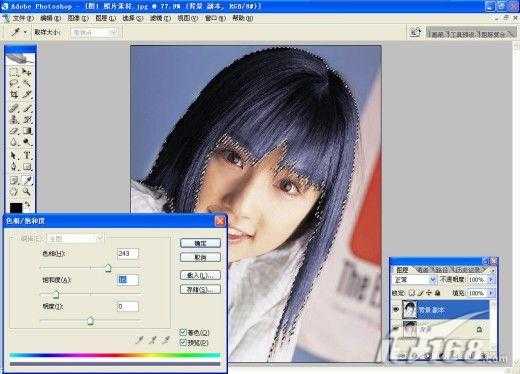Click the Hue slider handle
This screenshot has width=520, height=374.
(108, 268)
